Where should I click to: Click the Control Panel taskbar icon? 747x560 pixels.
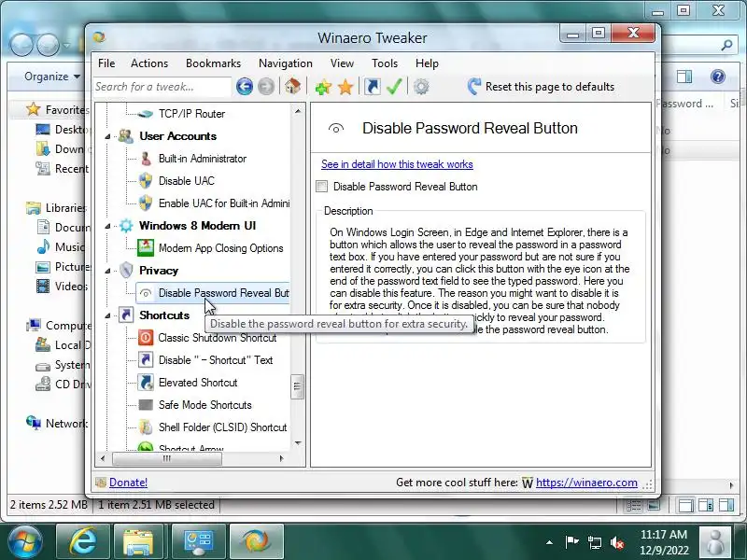point(199,541)
